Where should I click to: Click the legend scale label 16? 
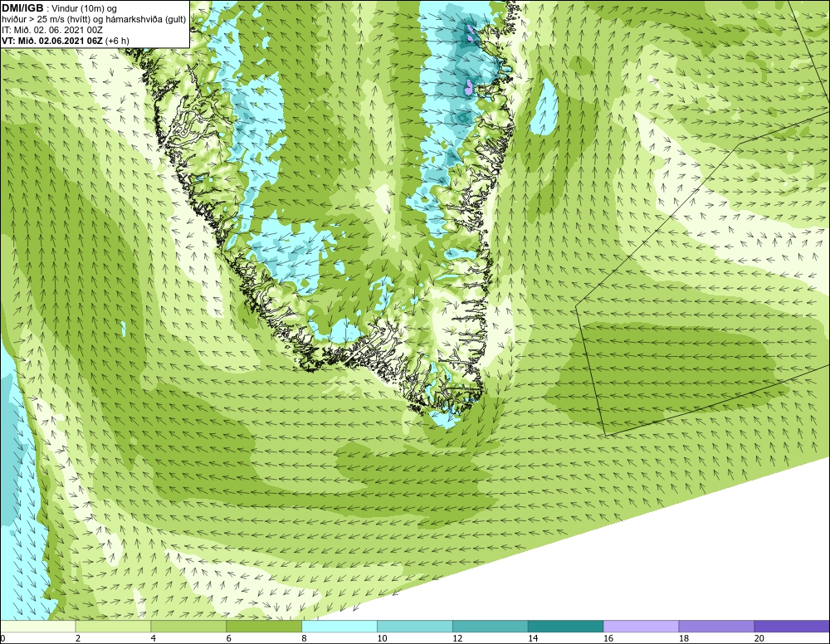608,638
